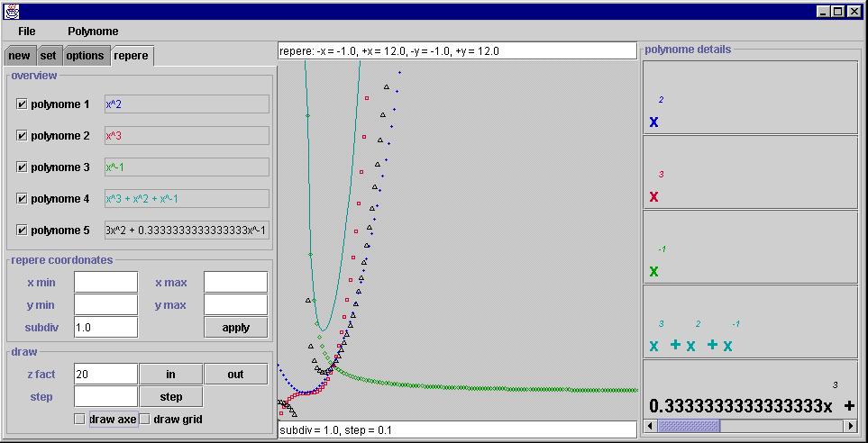This screenshot has height=443, width=868.
Task: Click the z fact input field
Action: coord(105,374)
